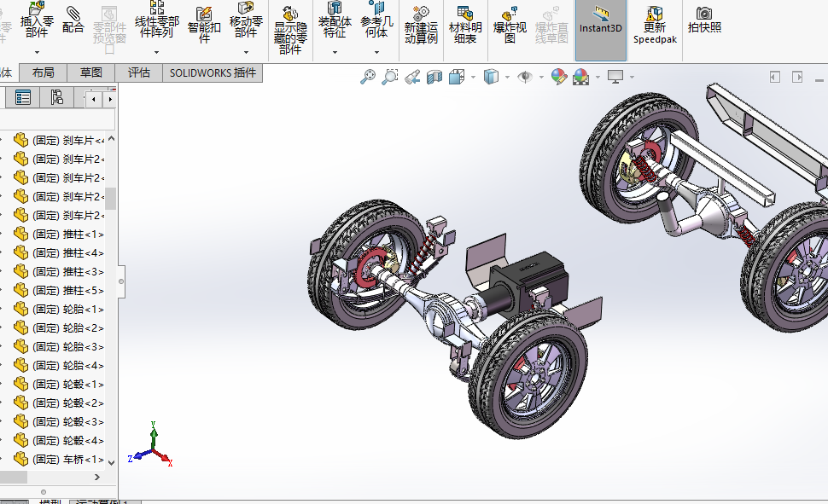Open Edit Appearance color ball with pencil
The image size is (828, 504).
pos(559,77)
